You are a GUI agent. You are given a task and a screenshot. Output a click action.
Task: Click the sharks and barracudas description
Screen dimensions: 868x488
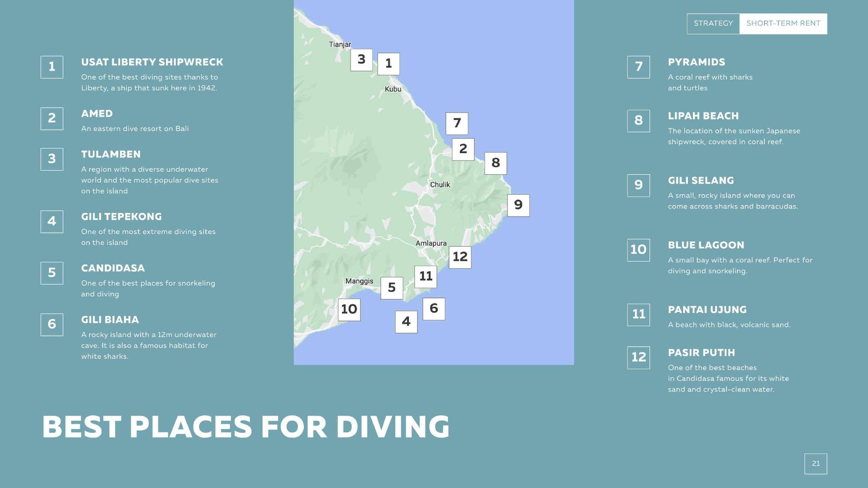[733, 201]
